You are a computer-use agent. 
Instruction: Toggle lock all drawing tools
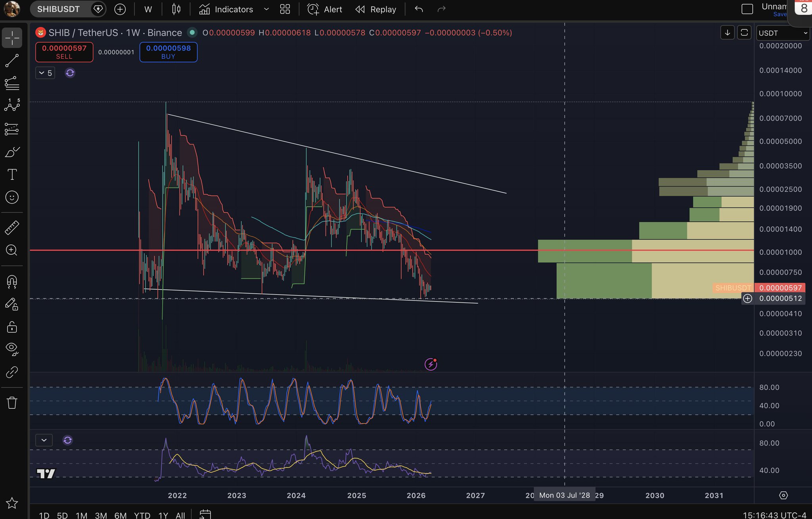12,327
